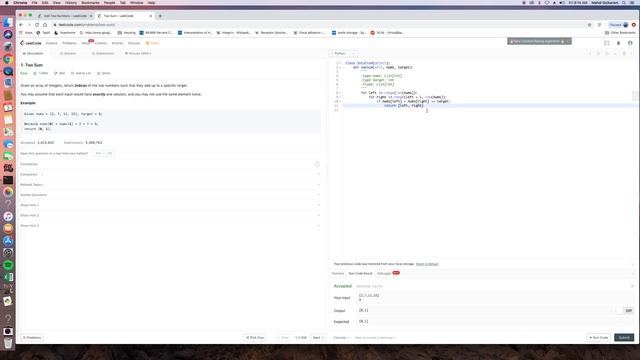Image resolution: width=640 pixels, height=360 pixels.
Task: Open the Testcase tab in the console
Action: click(338, 273)
